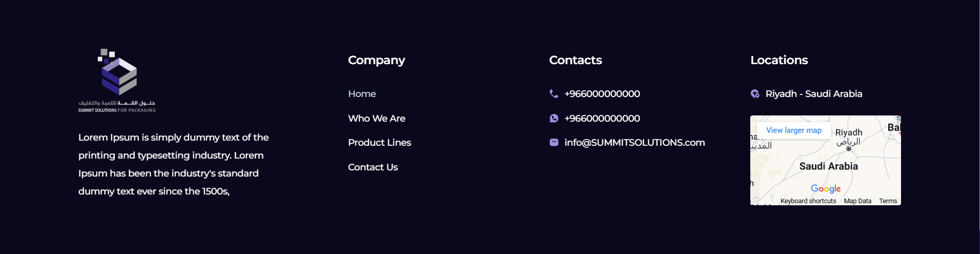This screenshot has width=980, height=254.
Task: Select the Riyadh city marker dot on map
Action: [849, 149]
